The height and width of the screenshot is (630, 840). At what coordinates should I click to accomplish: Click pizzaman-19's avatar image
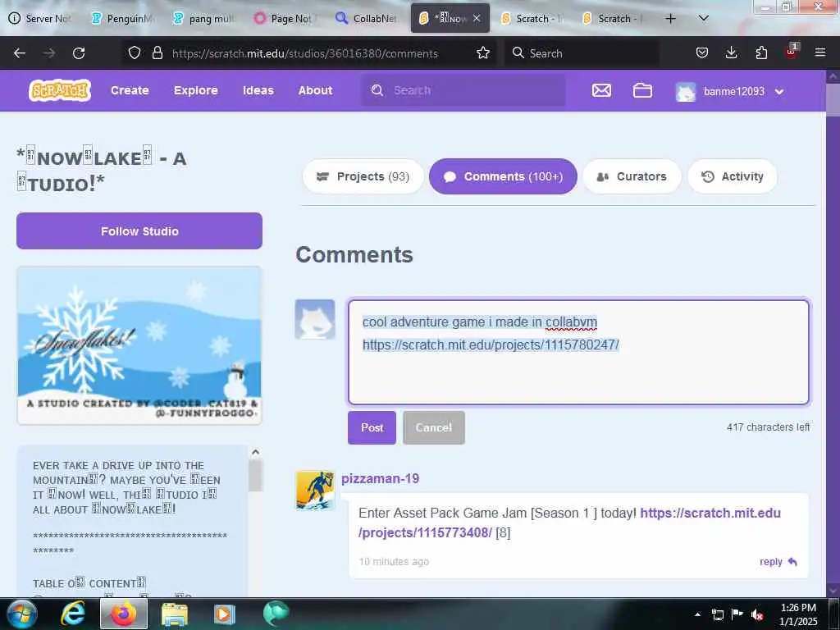[x=315, y=491]
